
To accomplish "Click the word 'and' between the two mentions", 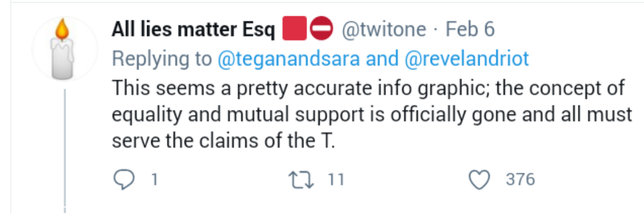I will coord(382,59).
